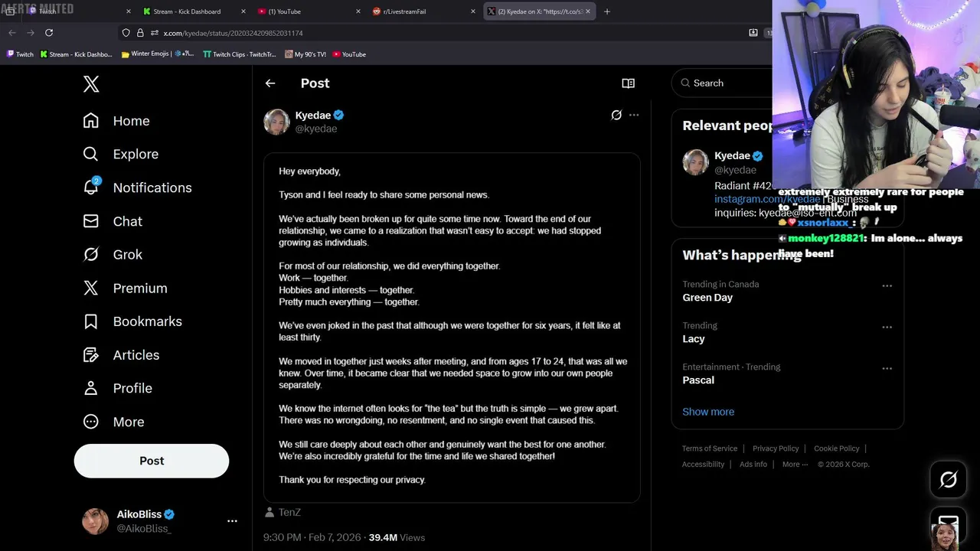980x551 pixels.
Task: Click the AikoBliss profile avatar
Action: (x=95, y=521)
